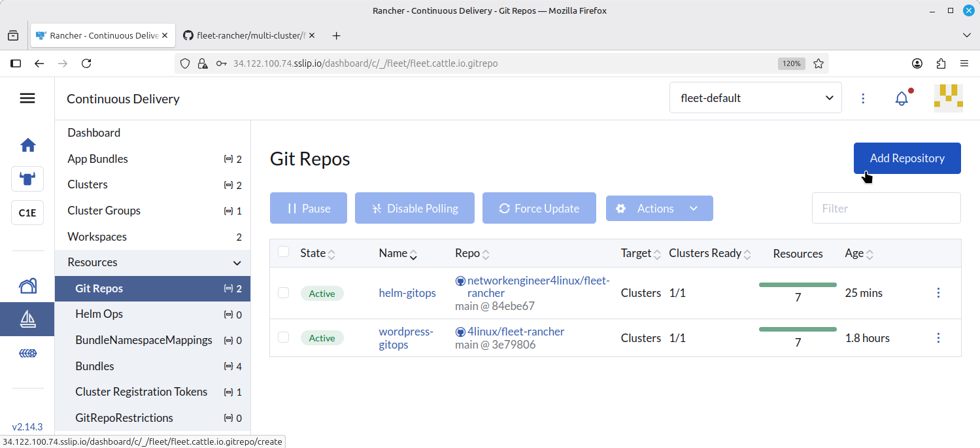Tick the wordpress-gitops row checkbox
The height and width of the screenshot is (448, 980).
tap(283, 337)
